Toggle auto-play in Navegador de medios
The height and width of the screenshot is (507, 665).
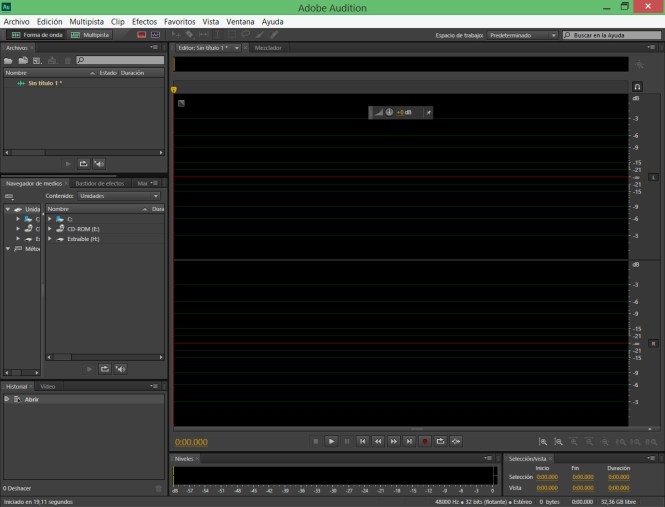coord(120,369)
